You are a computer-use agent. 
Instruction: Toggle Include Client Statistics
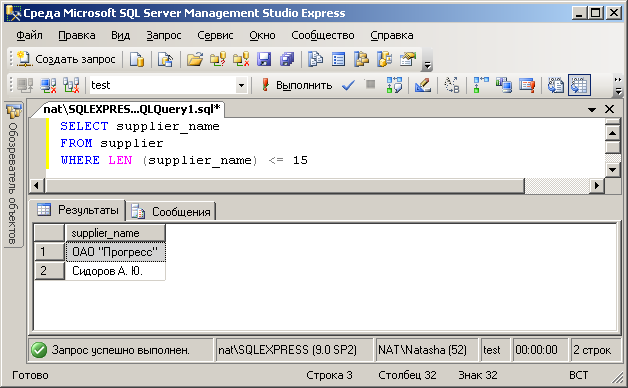[504, 85]
